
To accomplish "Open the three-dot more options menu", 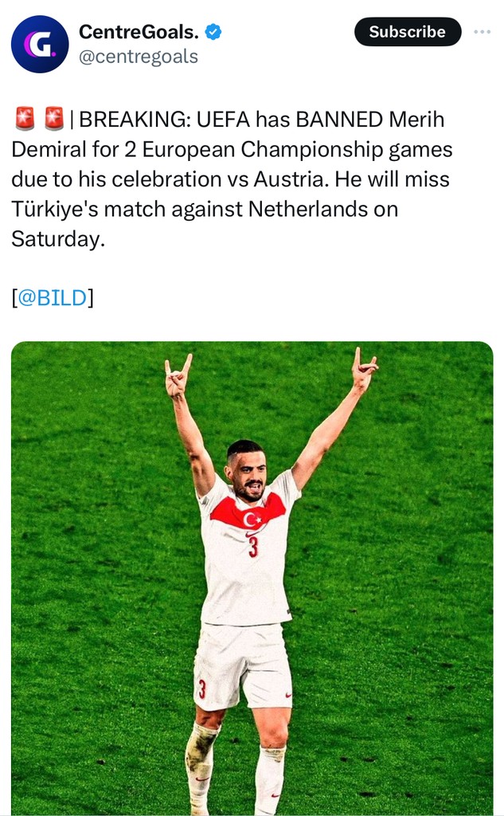I will pyautogui.click(x=482, y=32).
